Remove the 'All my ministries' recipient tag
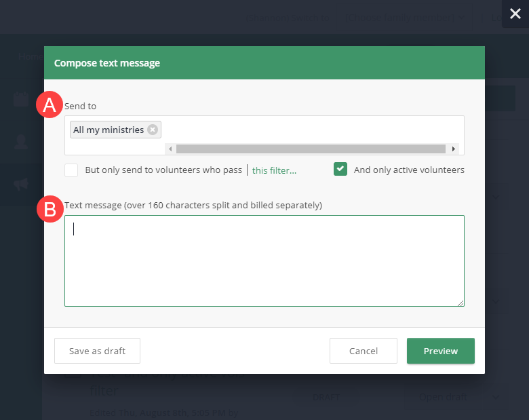The width and height of the screenshot is (529, 420). tap(153, 130)
